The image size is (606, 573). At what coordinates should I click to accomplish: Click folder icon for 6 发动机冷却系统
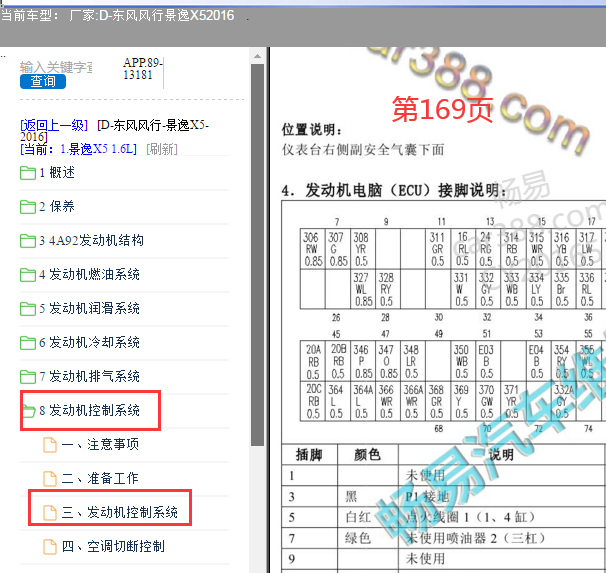point(28,343)
